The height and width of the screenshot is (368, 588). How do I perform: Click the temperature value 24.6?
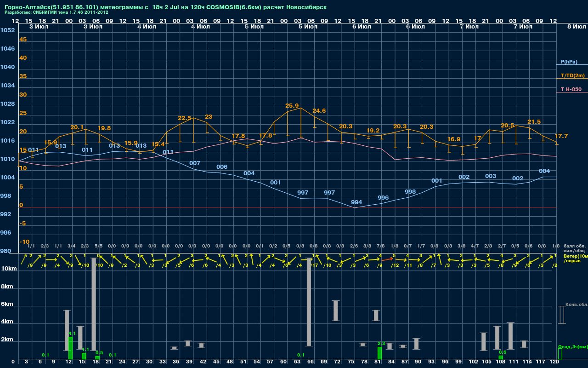pyautogui.click(x=319, y=111)
